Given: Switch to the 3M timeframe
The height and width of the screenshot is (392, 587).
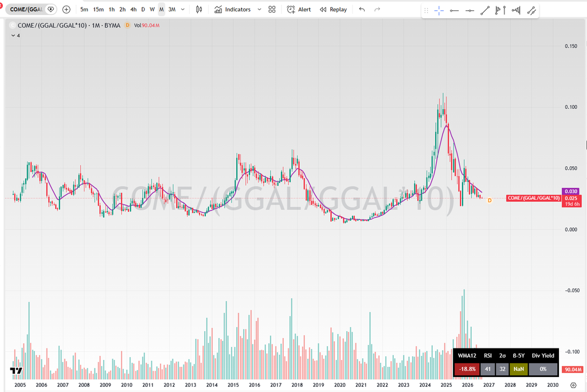Looking at the screenshot, I should click(172, 9).
